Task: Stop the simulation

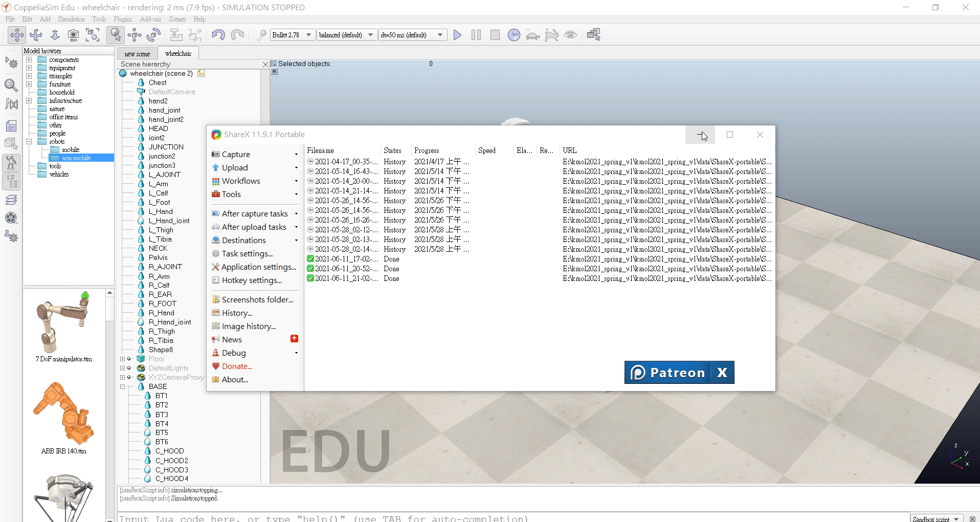Action: (x=495, y=35)
